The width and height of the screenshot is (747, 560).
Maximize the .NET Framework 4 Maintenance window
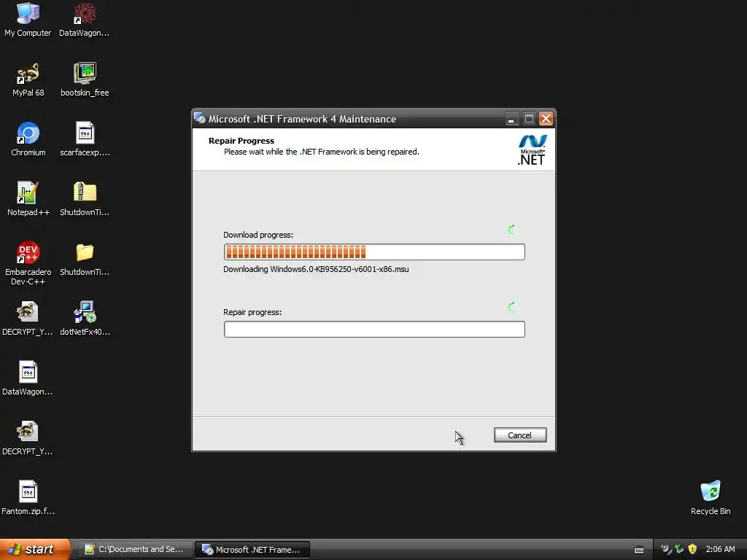pos(529,119)
